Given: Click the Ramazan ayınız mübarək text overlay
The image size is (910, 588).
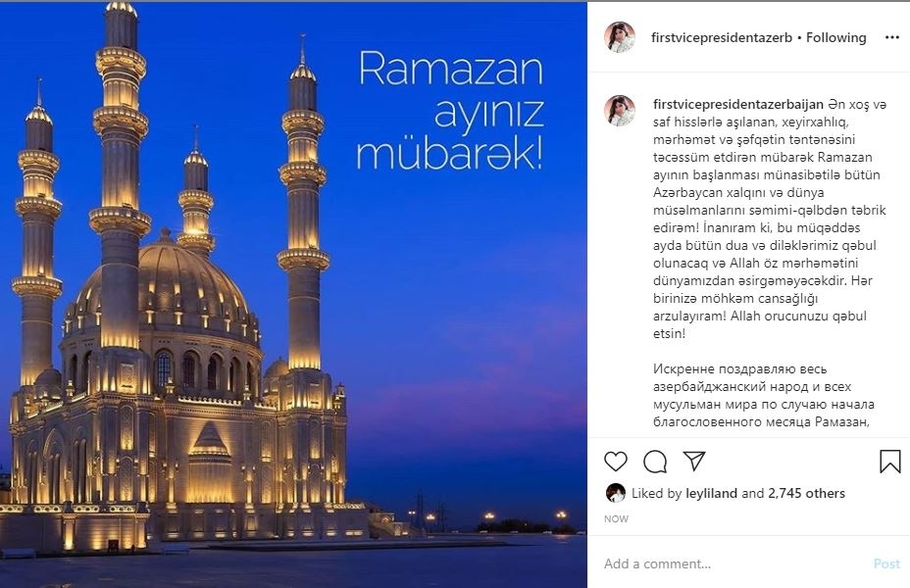Looking at the screenshot, I should (x=450, y=112).
